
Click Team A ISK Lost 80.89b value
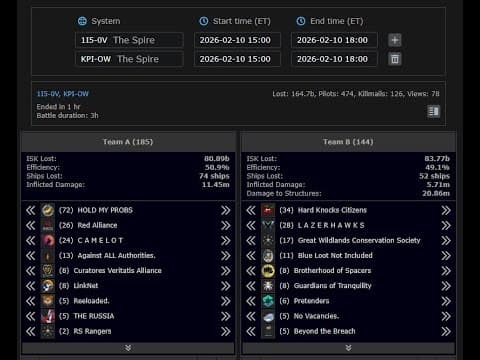(217, 159)
